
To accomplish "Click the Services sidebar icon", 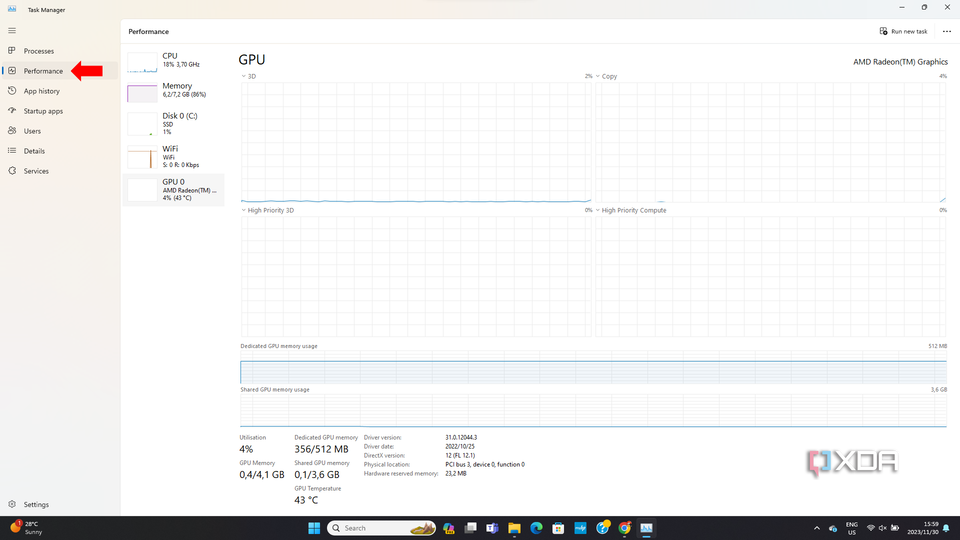I will click(12, 171).
